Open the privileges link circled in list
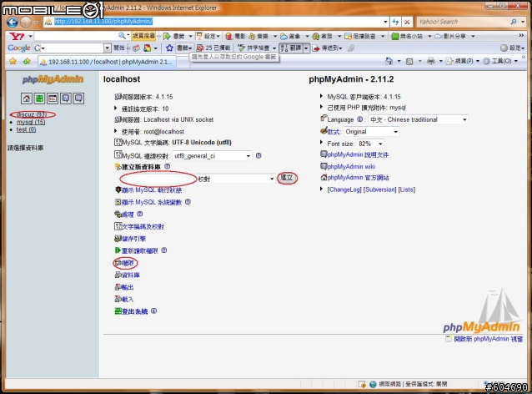Screen dimensions: 532x394 click(126, 263)
